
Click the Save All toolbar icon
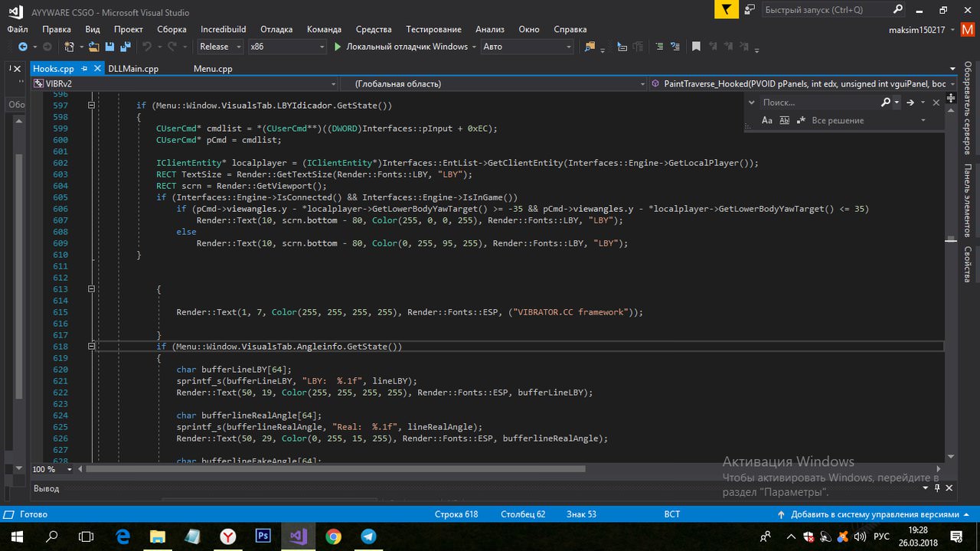pos(124,47)
